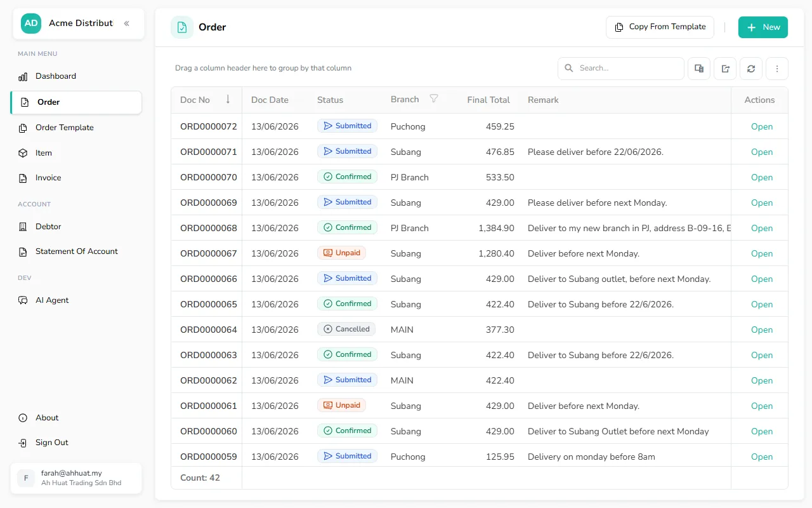Navigate to Invoice page
Screen dimensions: 812x508
tap(76, 178)
